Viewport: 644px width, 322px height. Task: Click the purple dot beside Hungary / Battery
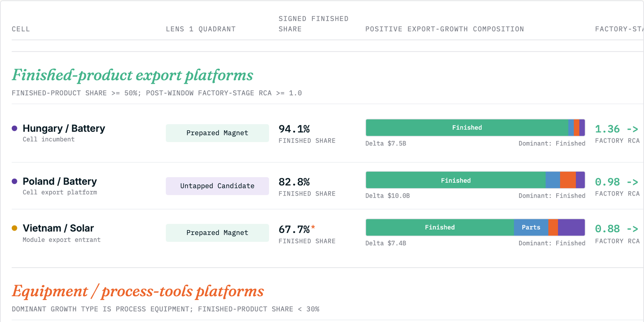click(14, 128)
